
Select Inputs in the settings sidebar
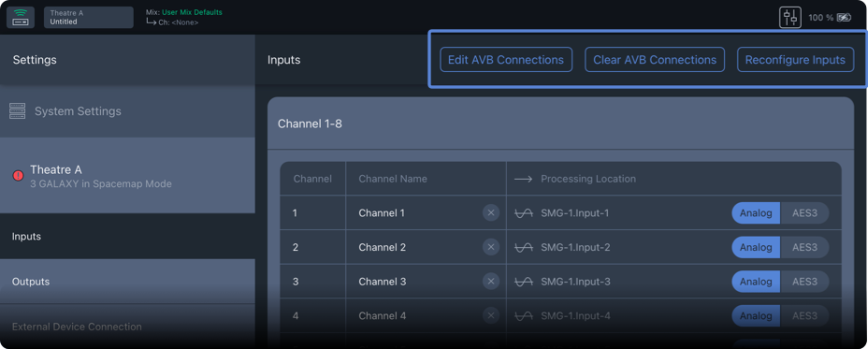click(127, 237)
